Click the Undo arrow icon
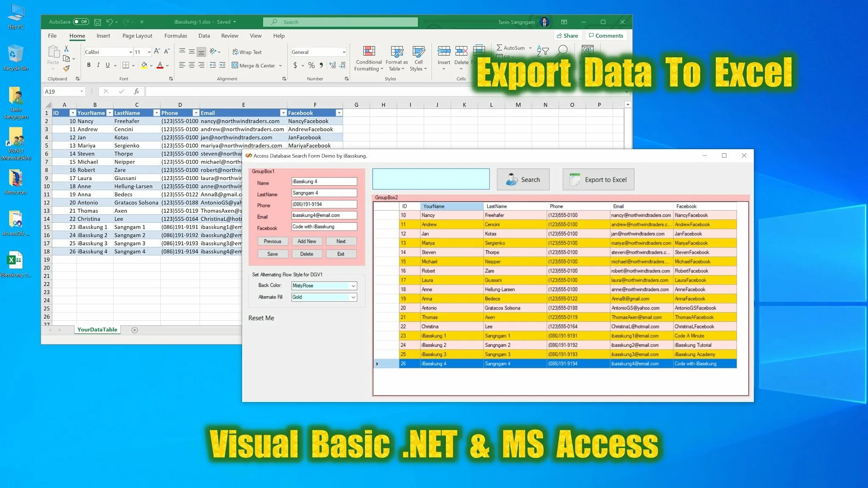The width and height of the screenshot is (868, 488). click(x=109, y=22)
